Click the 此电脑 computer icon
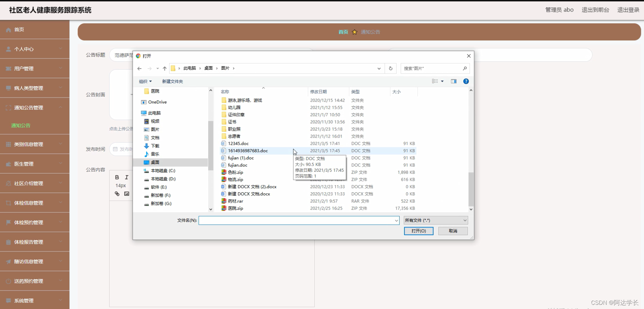Image resolution: width=644 pixels, height=309 pixels. pyautogui.click(x=144, y=113)
